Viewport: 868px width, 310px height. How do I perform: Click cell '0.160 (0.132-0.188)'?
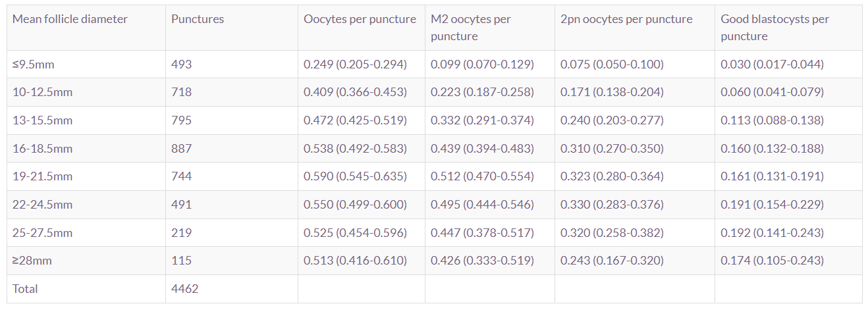click(x=772, y=149)
